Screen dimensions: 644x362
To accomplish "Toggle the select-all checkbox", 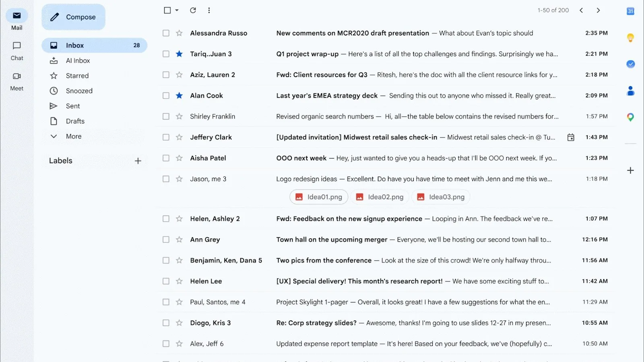I will [167, 10].
